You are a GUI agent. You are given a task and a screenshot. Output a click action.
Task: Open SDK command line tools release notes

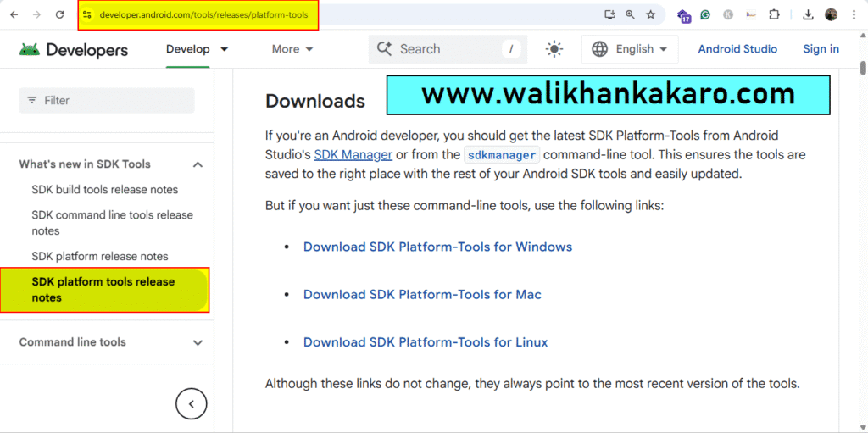(x=113, y=223)
